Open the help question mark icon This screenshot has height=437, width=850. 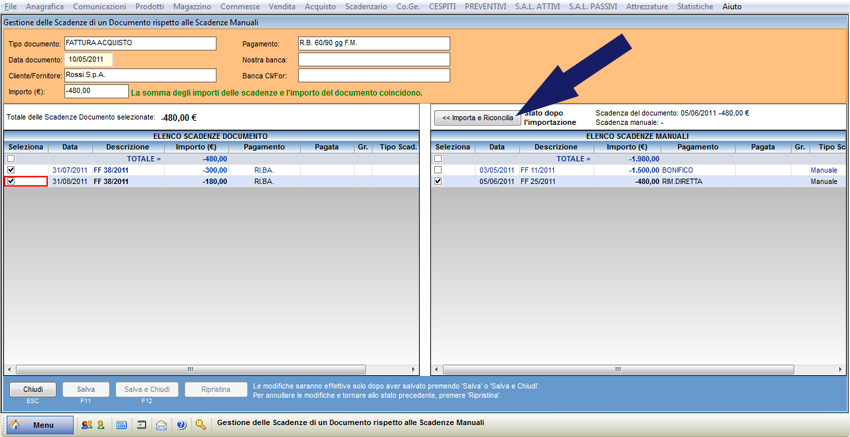coord(181,425)
